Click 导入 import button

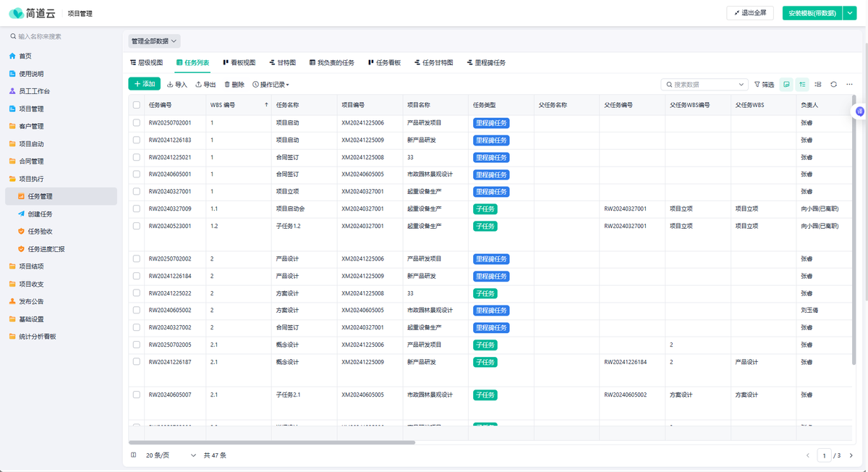tap(177, 85)
